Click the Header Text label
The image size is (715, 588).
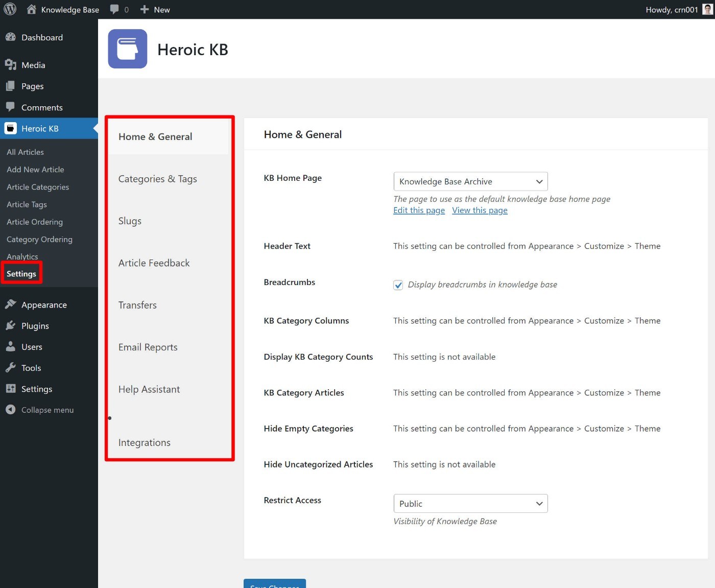pyautogui.click(x=287, y=246)
